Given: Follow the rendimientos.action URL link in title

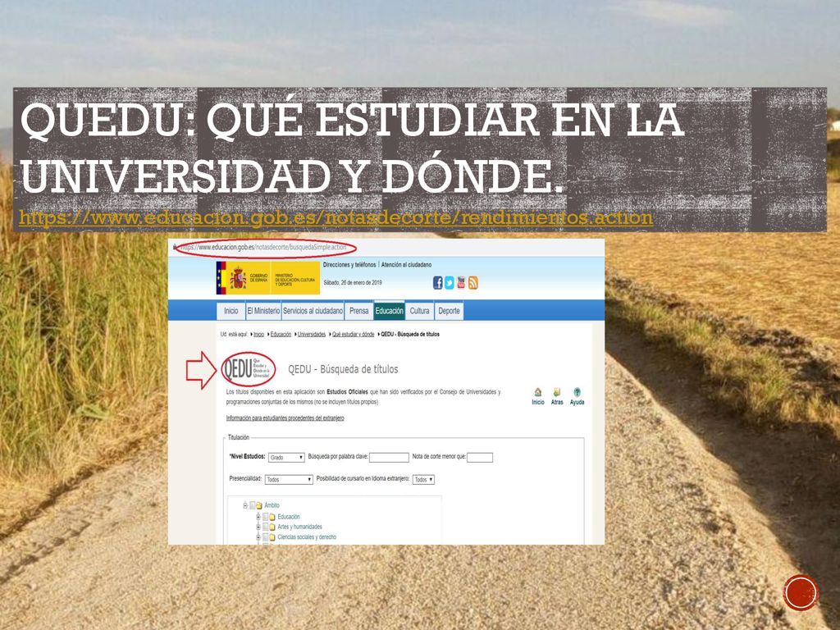Looking at the screenshot, I should (336, 217).
